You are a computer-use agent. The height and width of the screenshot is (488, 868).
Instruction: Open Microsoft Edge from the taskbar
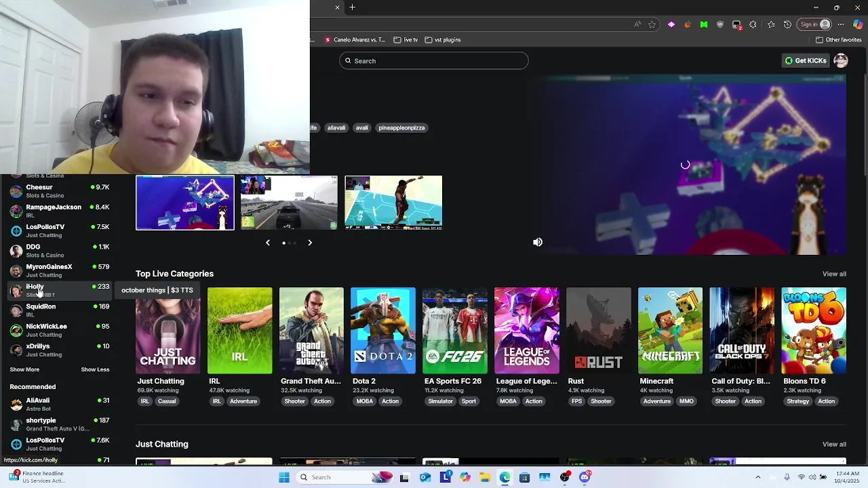pyautogui.click(x=505, y=477)
